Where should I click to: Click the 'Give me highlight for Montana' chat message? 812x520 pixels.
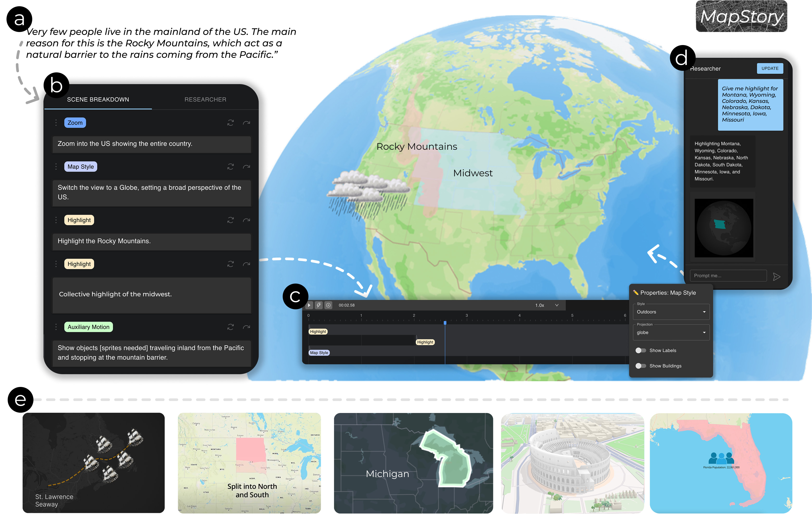coord(750,105)
